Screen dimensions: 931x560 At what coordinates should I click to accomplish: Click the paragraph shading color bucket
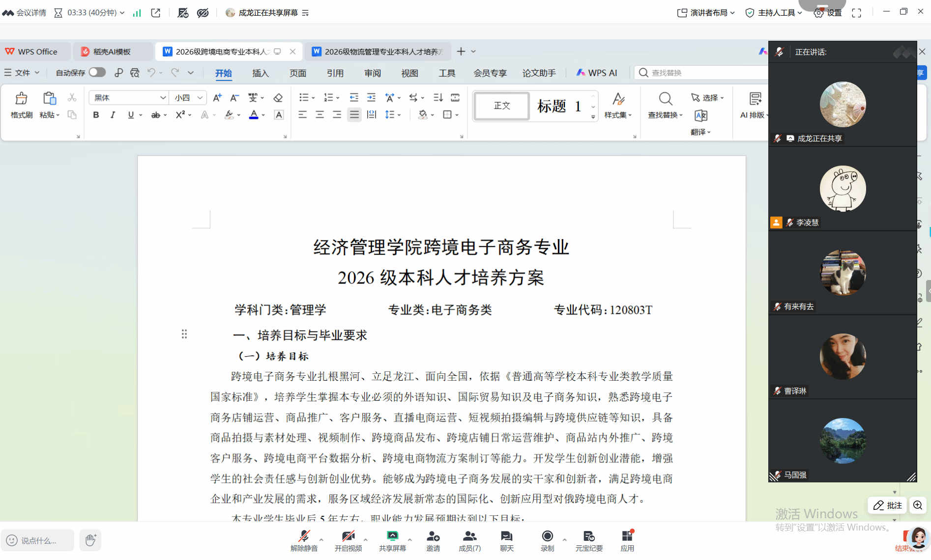click(423, 115)
